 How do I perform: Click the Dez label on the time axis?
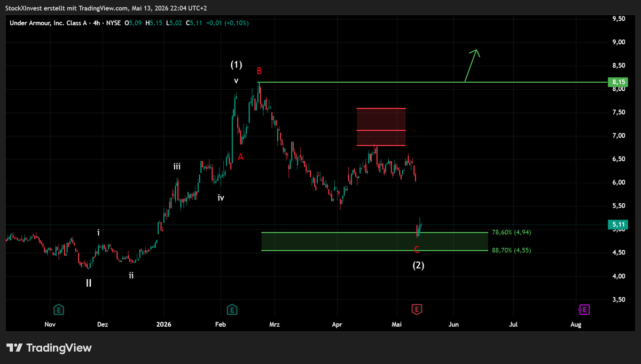103,324
